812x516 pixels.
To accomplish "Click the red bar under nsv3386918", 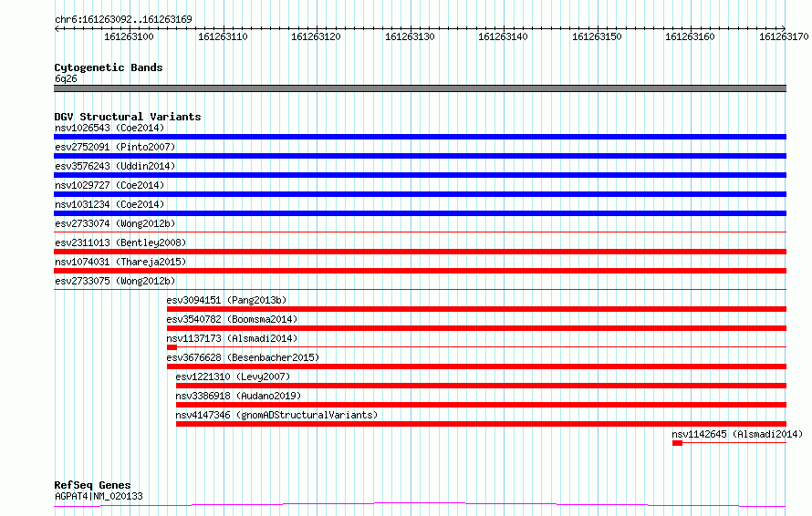I will coord(481,405).
